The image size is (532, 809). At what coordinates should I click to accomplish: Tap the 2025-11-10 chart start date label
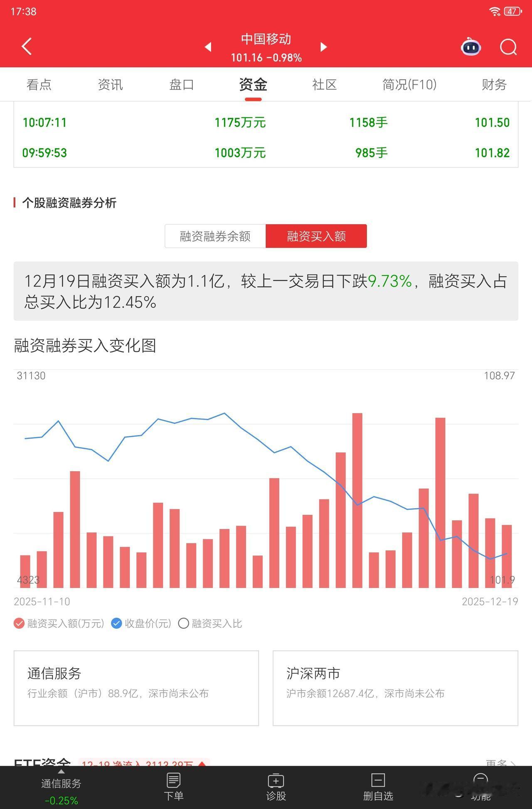pos(42,601)
